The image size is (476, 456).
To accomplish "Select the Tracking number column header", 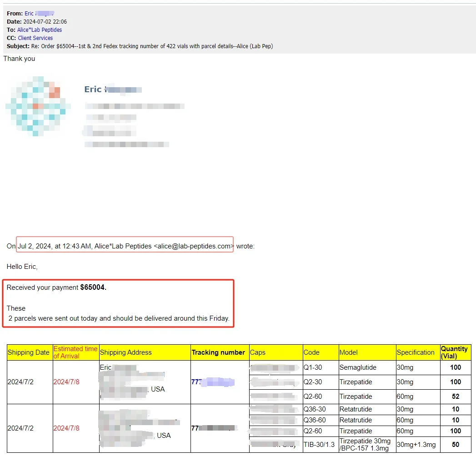I will pos(218,352).
